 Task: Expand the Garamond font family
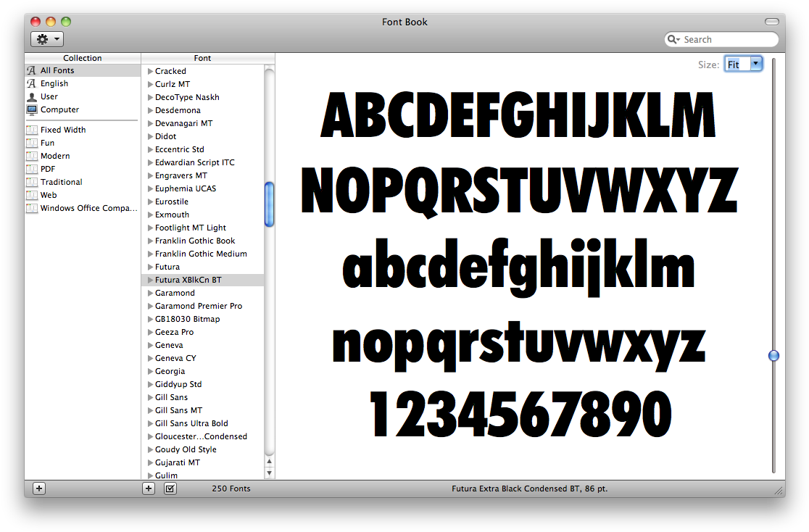[151, 293]
